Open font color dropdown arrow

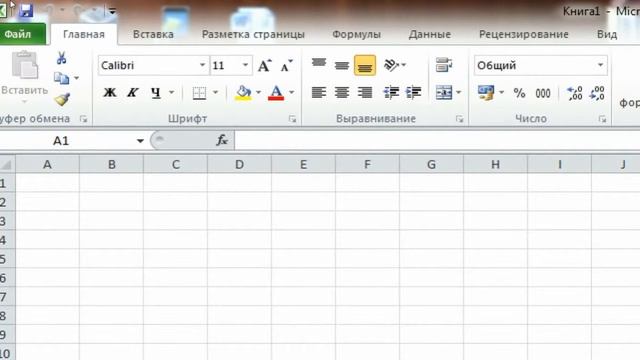click(291, 93)
